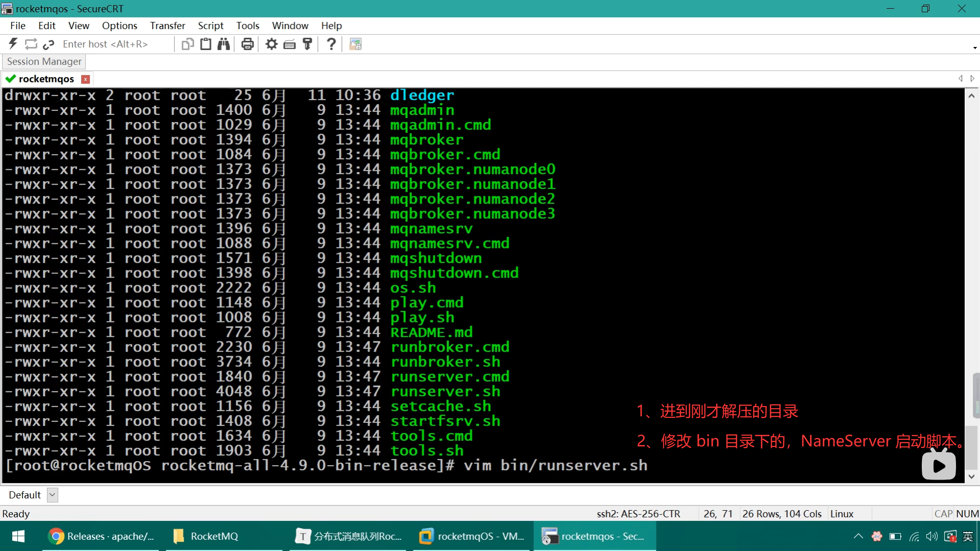Viewport: 980px width, 551px height.
Task: Open Session Options gear icon
Action: (272, 44)
